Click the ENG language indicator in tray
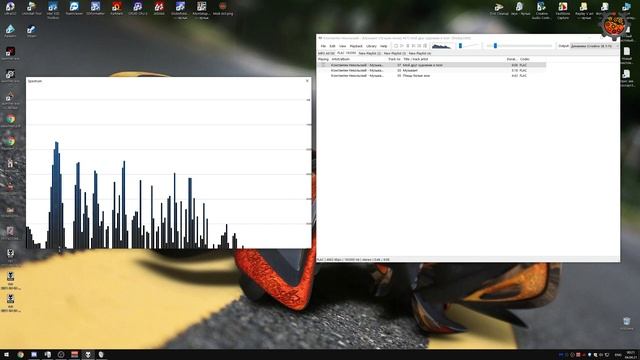This screenshot has width=640, height=360. 618,355
